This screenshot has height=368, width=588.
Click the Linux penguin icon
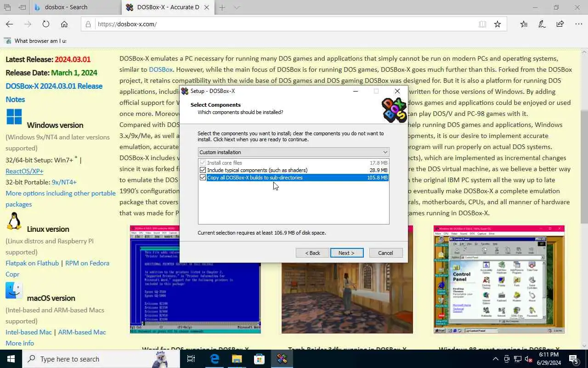point(14,221)
